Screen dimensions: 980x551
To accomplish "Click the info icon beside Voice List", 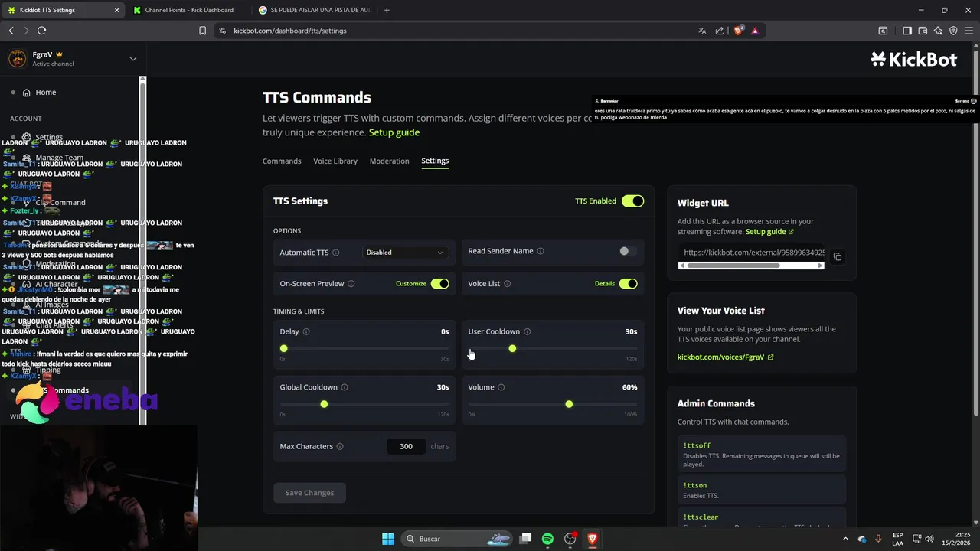I will (508, 284).
